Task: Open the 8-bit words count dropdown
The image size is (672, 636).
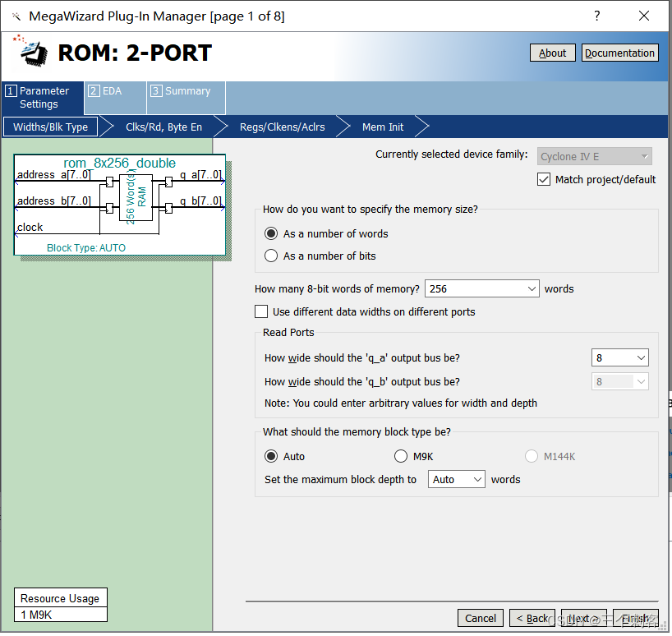Action: [532, 289]
